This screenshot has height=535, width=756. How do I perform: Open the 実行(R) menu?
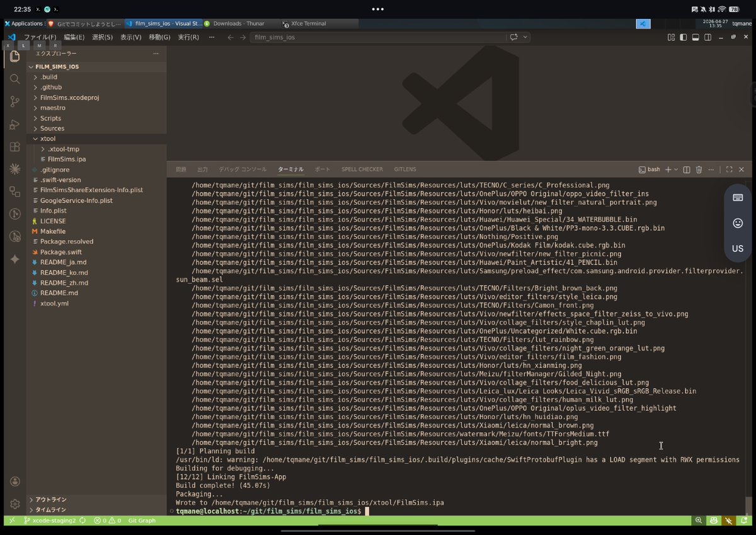click(x=188, y=37)
